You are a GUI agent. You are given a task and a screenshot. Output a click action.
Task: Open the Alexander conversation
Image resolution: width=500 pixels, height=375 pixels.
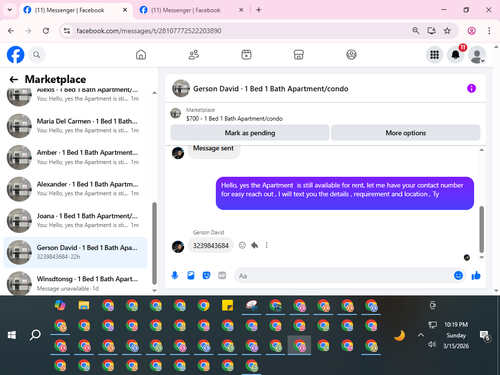tap(75, 189)
